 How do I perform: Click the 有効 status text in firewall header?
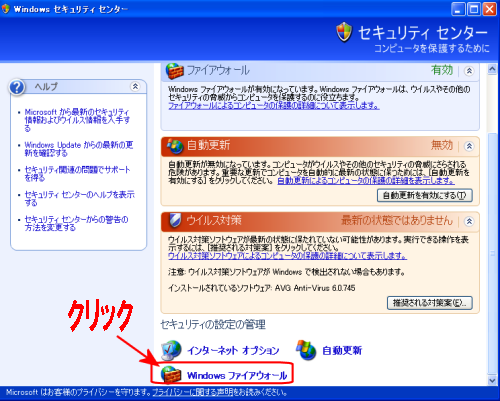(442, 70)
